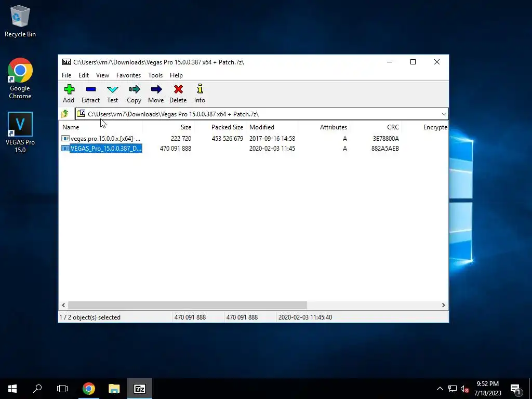
Task: Sort by Name column header
Action: pyautogui.click(x=100, y=127)
